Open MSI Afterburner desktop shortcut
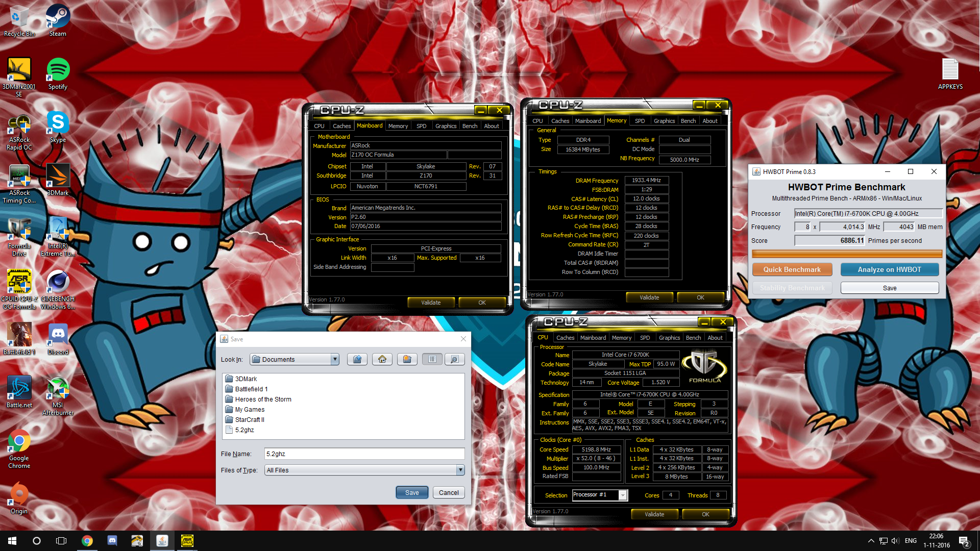The width and height of the screenshot is (980, 551). pos(58,395)
